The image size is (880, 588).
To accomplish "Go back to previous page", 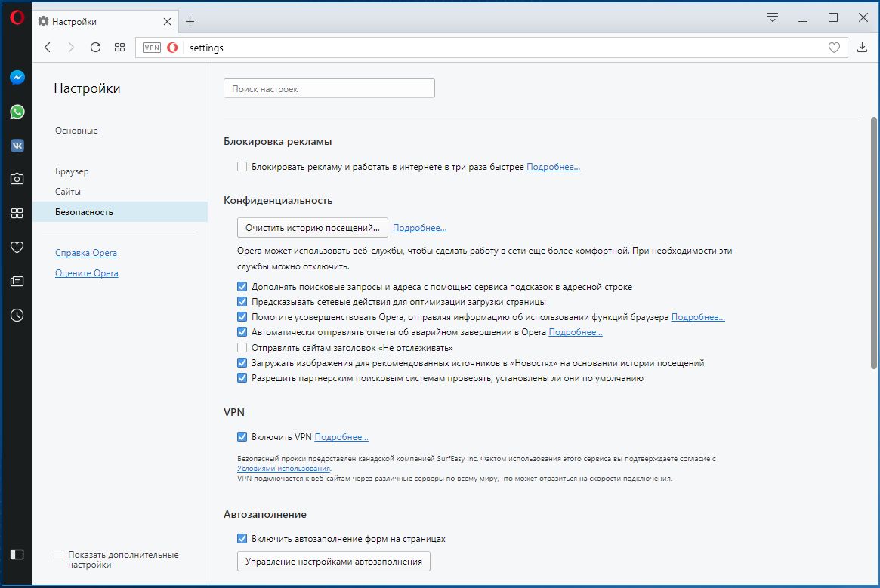I will (x=48, y=48).
